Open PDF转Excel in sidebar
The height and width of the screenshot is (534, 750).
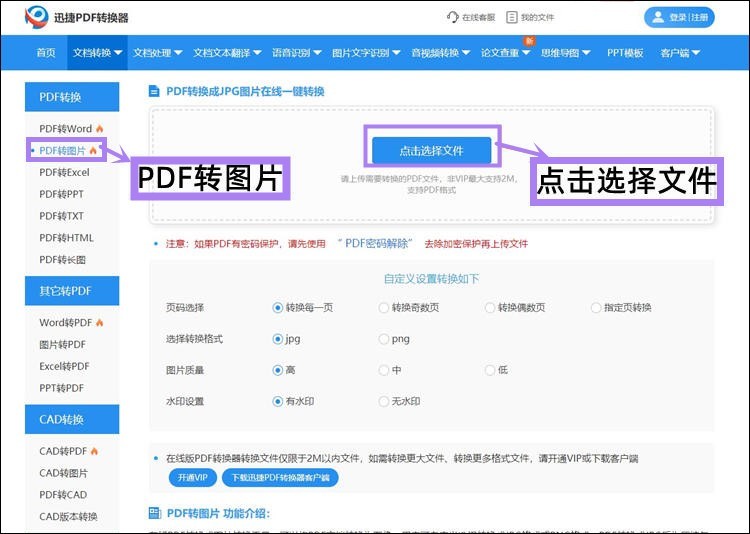coord(64,172)
